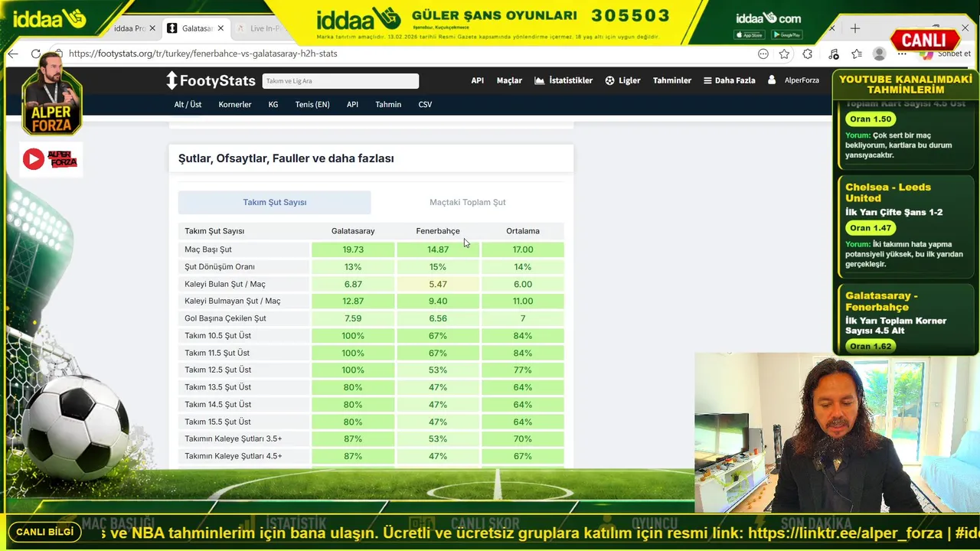Open the 'Tenis (EN)' sub-navigation link
This screenshot has width=980, height=551.
tap(312, 104)
